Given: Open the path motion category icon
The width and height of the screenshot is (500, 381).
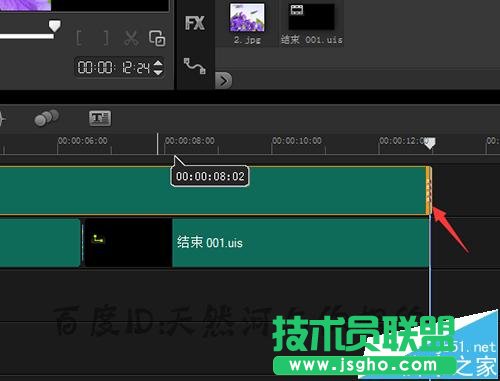Looking at the screenshot, I should pyautogui.click(x=195, y=66).
